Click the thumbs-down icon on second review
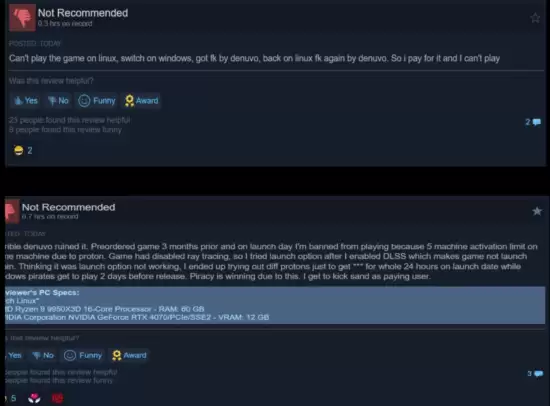The height and width of the screenshot is (406, 550). click(12, 212)
